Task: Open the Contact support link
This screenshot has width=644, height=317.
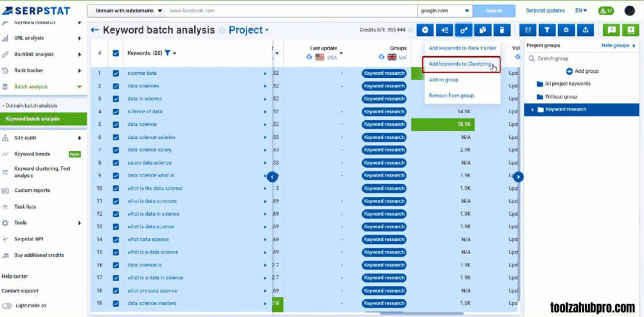Action: pos(19,291)
